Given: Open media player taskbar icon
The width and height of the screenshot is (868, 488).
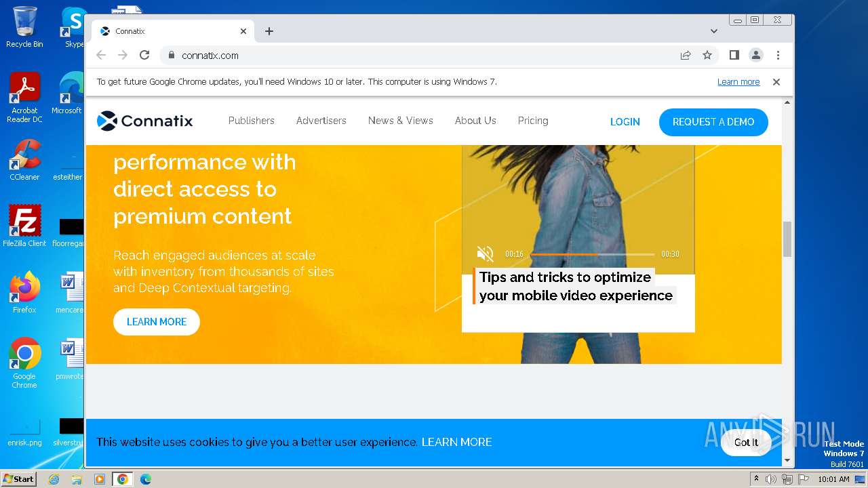Looking at the screenshot, I should (x=100, y=479).
